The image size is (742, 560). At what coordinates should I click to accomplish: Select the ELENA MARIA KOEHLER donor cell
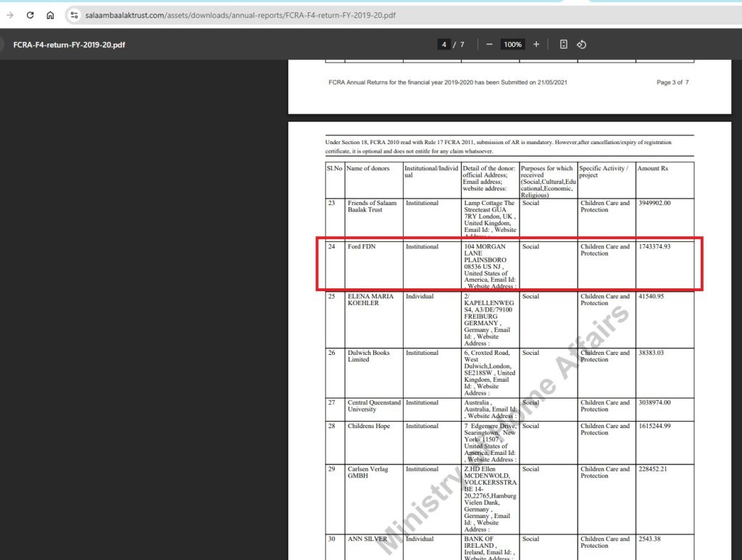370,300
